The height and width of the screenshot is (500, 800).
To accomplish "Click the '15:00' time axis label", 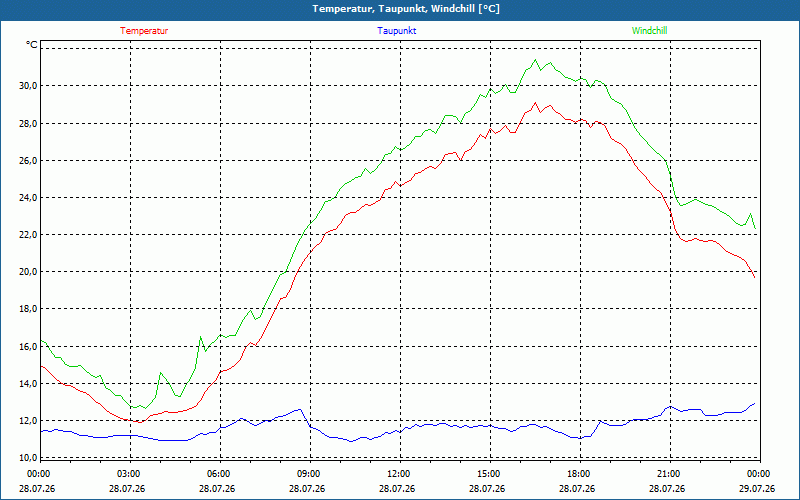I will [489, 473].
